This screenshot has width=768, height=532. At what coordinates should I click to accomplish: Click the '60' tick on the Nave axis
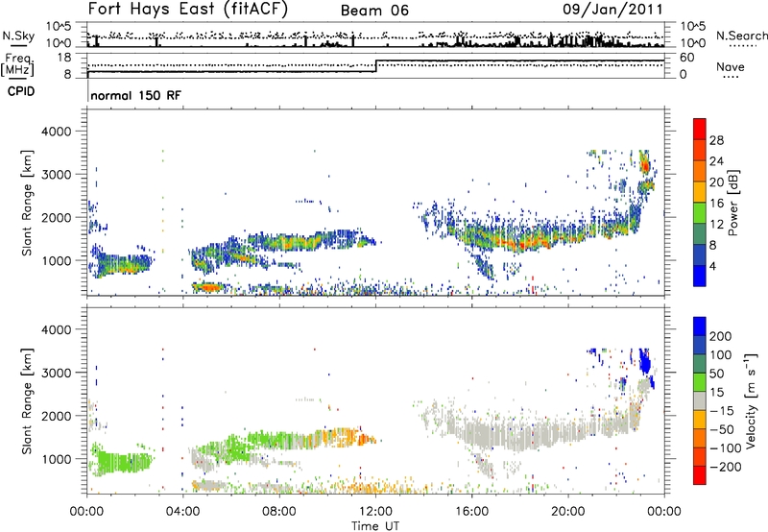pos(687,58)
